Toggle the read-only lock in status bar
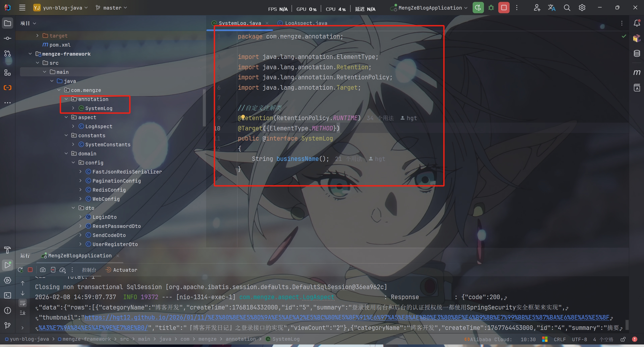This screenshot has height=347, width=644. [x=623, y=339]
